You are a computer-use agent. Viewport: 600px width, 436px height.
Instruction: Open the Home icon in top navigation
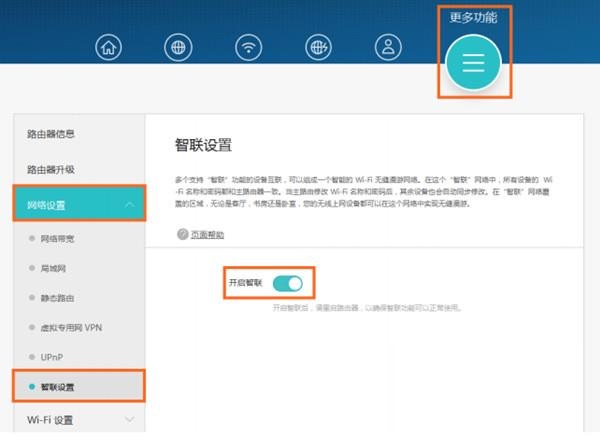(x=109, y=47)
